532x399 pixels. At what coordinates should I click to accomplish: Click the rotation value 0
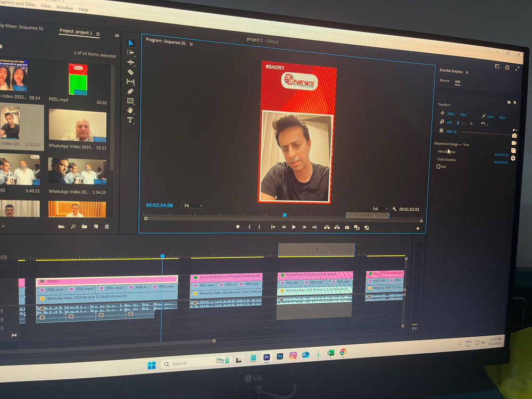pyautogui.click(x=487, y=125)
